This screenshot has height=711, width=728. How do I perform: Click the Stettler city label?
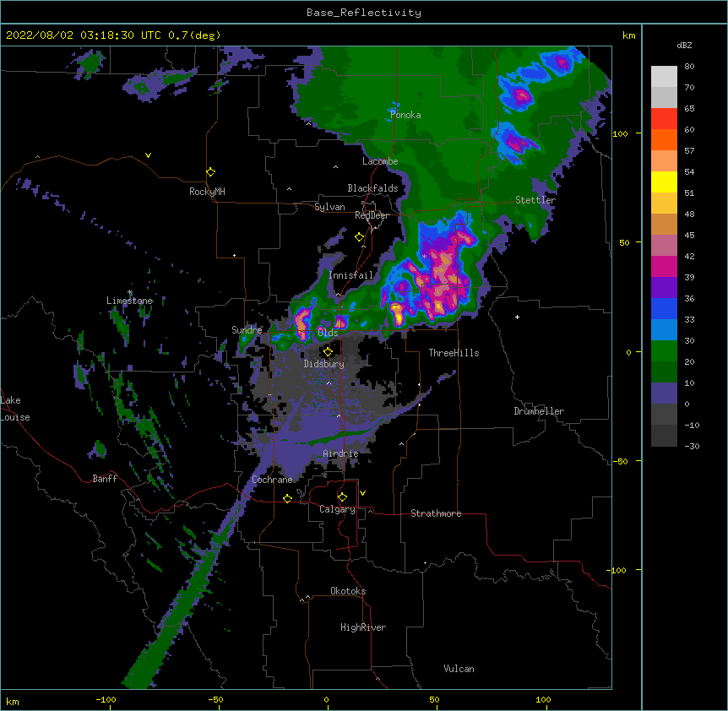[535, 200]
